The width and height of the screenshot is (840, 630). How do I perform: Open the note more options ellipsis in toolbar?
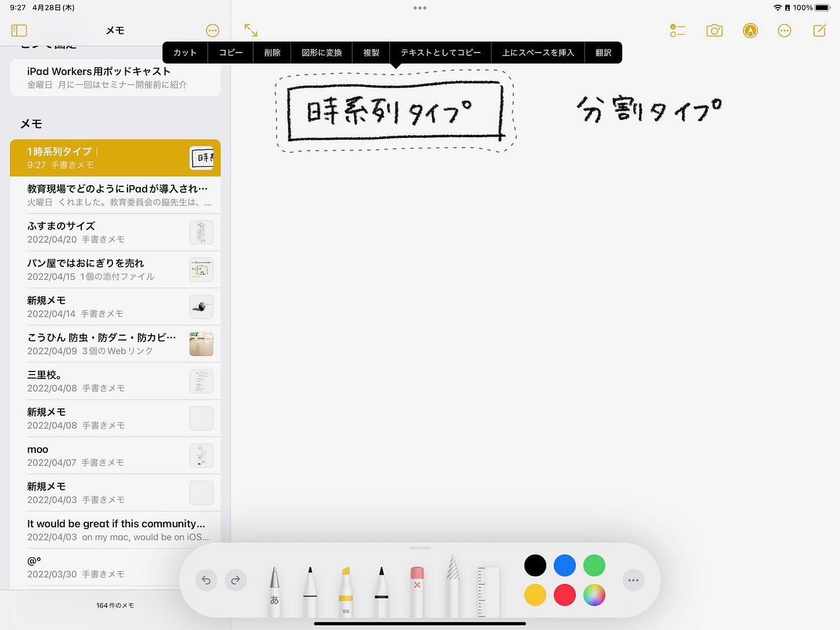(784, 31)
